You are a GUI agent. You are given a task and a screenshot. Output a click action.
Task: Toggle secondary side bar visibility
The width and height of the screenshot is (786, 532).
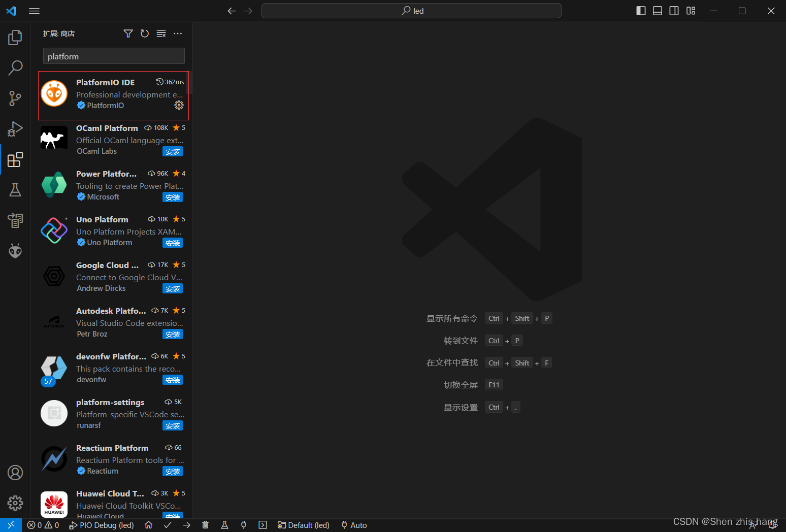(x=674, y=11)
